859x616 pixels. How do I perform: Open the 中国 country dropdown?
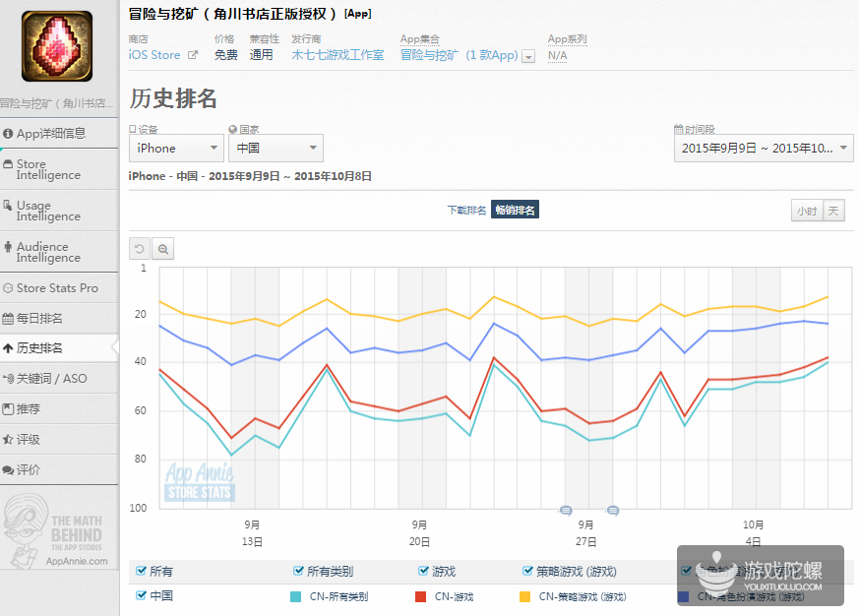[x=276, y=149]
